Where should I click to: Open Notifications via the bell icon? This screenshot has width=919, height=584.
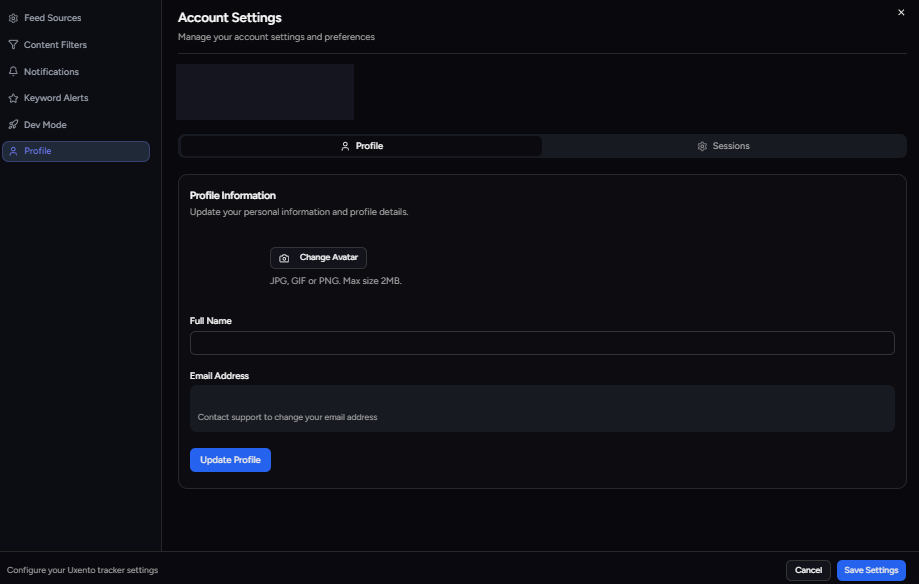13,71
